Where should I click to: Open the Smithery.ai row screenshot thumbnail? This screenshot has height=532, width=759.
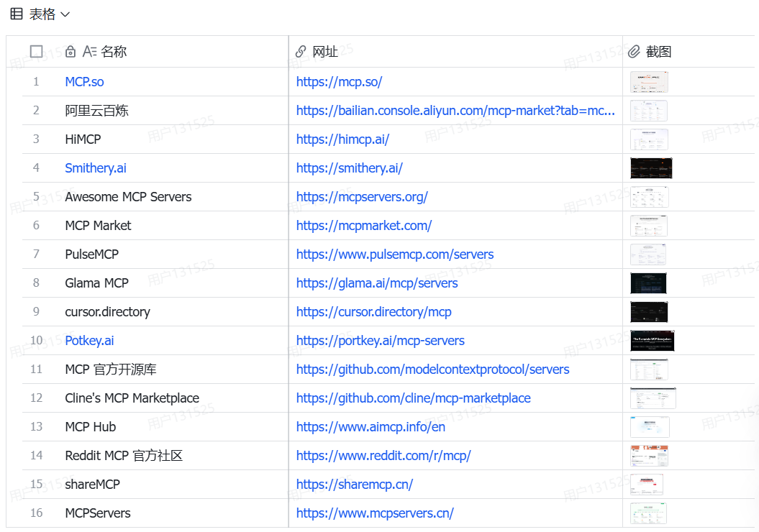[x=651, y=168]
